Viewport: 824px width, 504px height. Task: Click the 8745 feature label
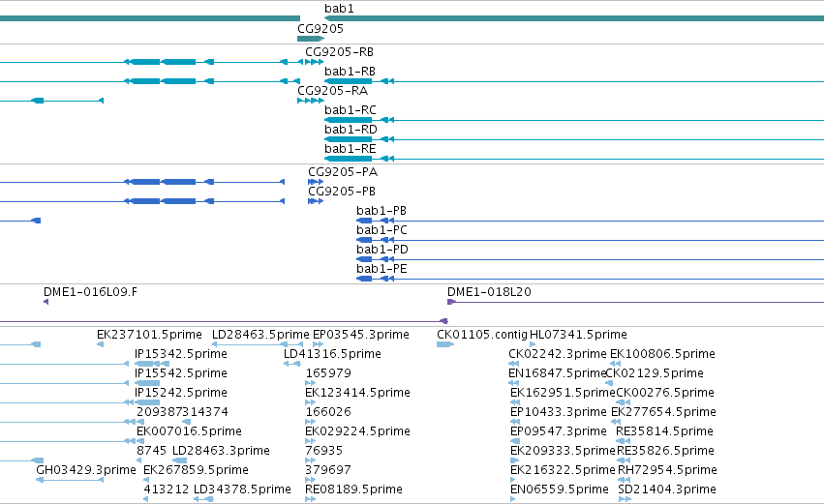(x=151, y=451)
